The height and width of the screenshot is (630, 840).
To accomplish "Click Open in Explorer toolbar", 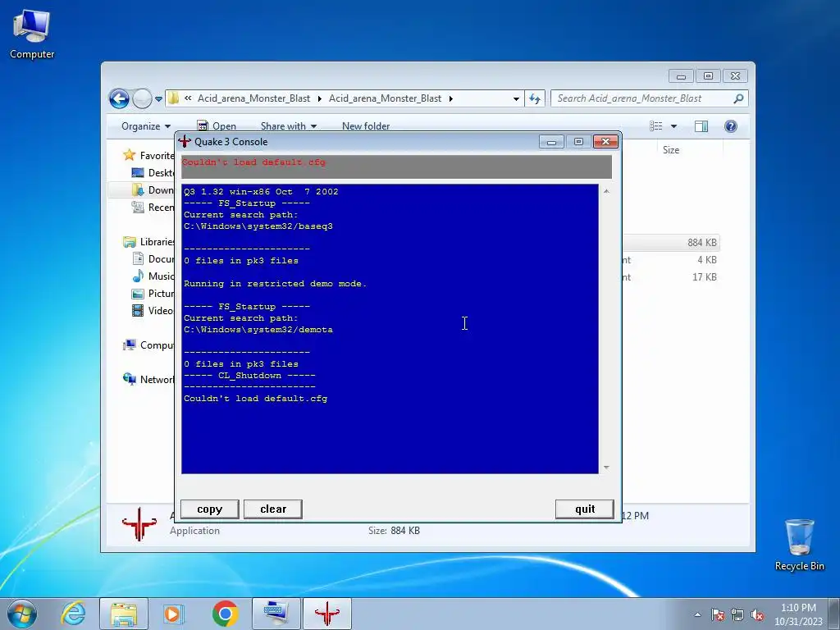I will [x=217, y=126].
